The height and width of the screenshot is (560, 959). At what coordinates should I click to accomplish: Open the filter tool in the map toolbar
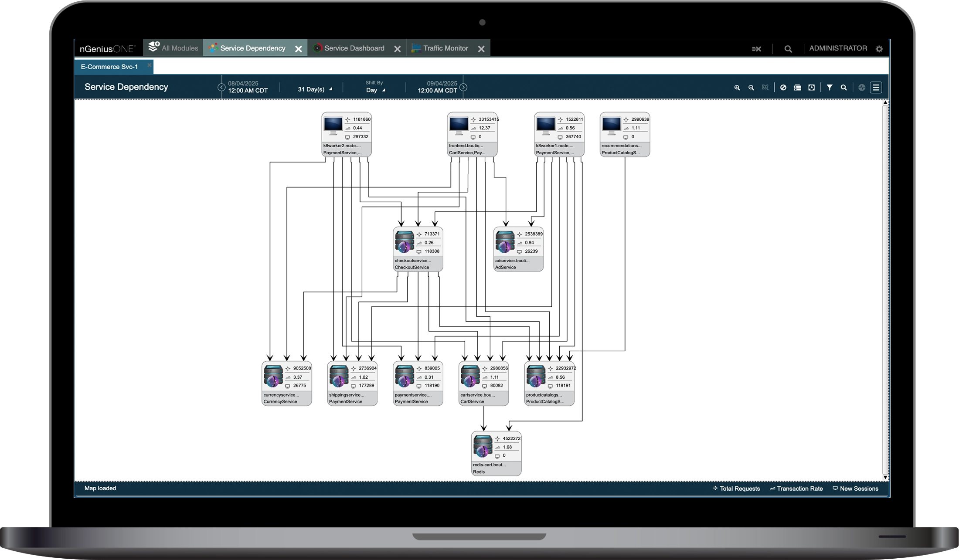830,88
